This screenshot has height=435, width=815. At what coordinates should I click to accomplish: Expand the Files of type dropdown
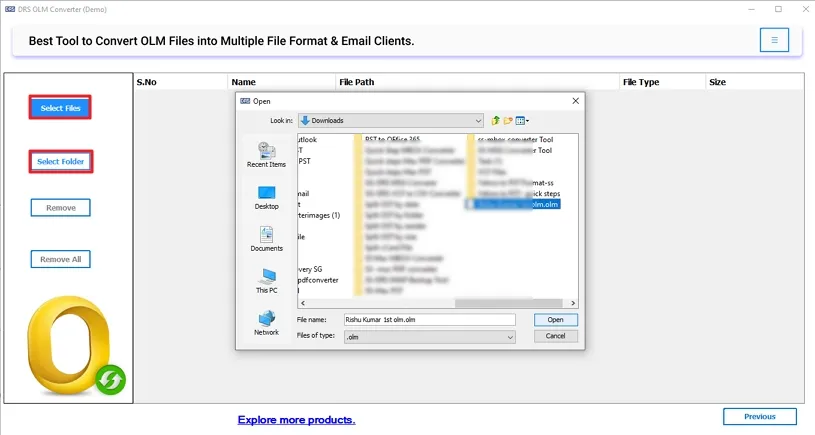[x=429, y=337]
